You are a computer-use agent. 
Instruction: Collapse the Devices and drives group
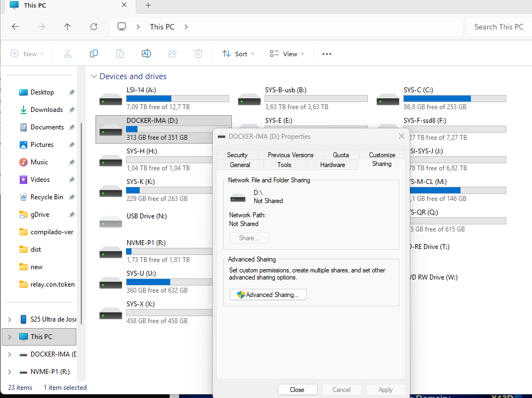[94, 76]
